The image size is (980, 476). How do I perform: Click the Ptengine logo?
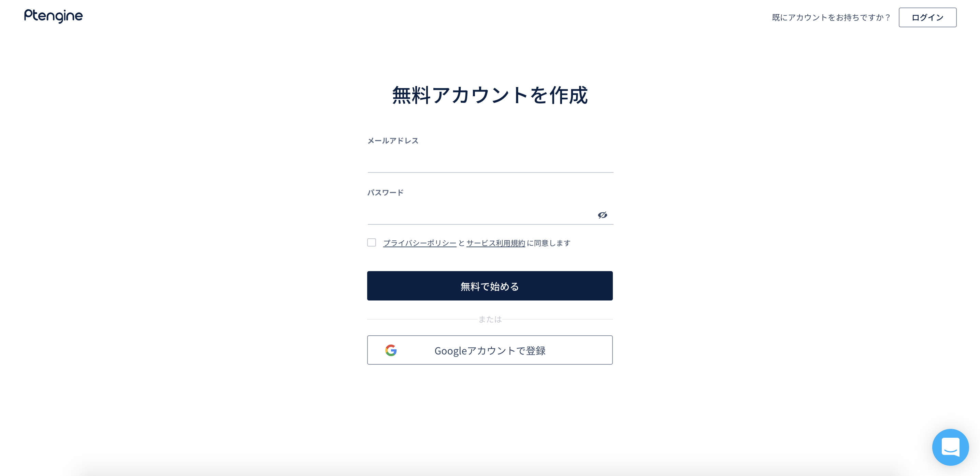pyautogui.click(x=53, y=16)
